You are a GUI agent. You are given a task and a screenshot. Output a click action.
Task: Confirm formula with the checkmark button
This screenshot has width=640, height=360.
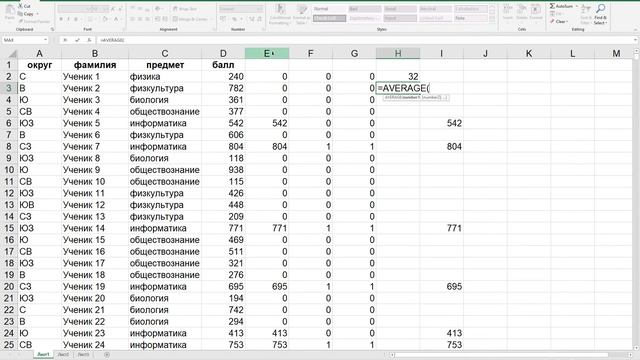77,40
